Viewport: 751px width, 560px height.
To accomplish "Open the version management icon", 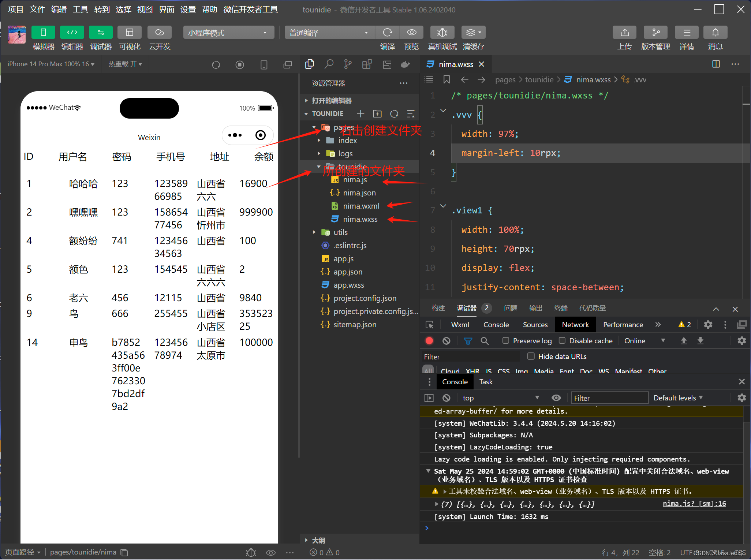I will [x=655, y=33].
